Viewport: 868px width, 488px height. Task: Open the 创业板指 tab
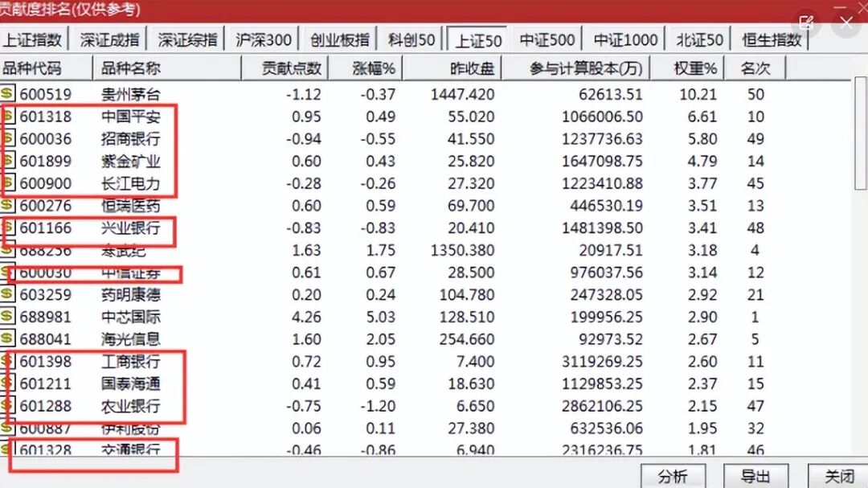[339, 40]
